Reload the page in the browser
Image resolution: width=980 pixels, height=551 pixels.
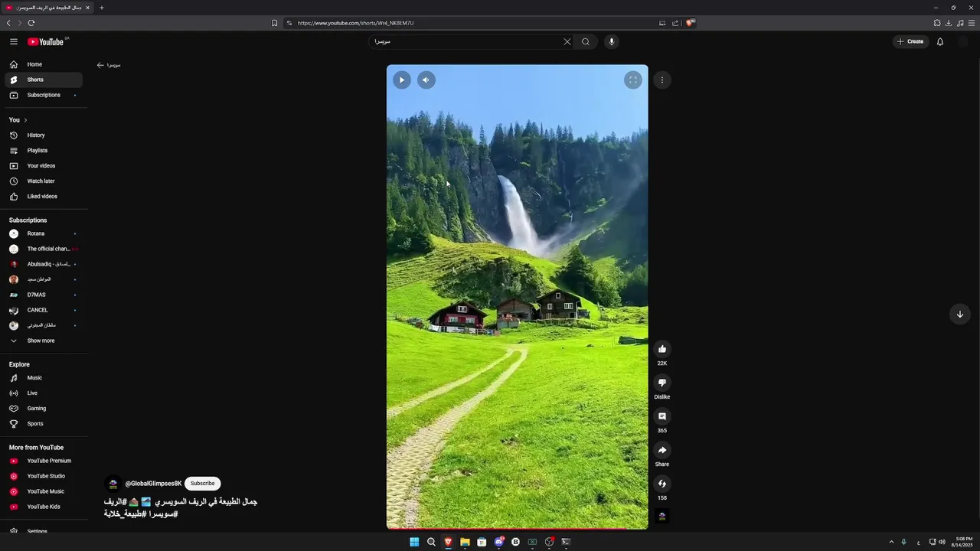(x=31, y=23)
